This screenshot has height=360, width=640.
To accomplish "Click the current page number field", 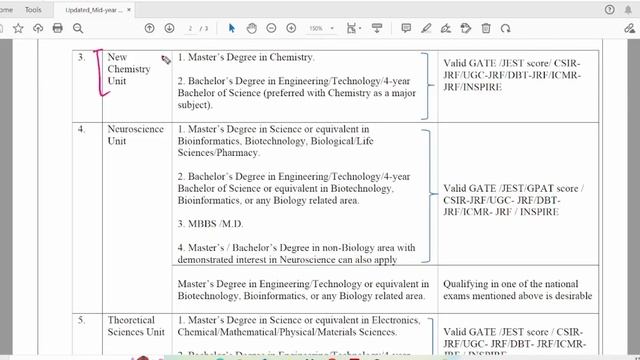I will pos(190,29).
